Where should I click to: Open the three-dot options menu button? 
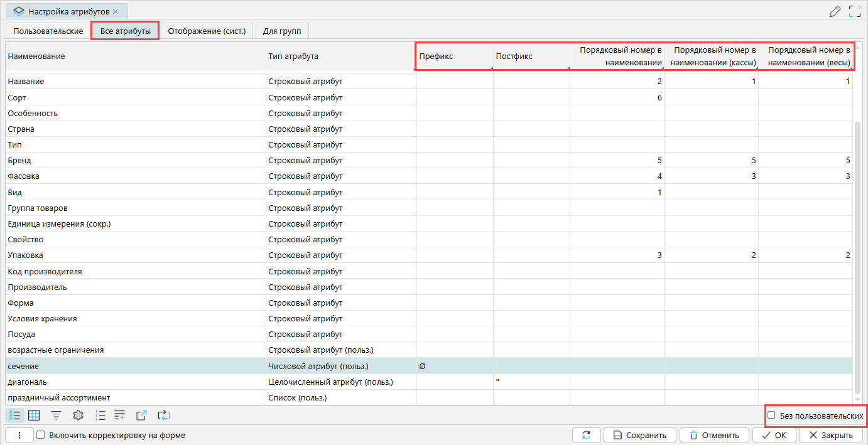[19, 435]
